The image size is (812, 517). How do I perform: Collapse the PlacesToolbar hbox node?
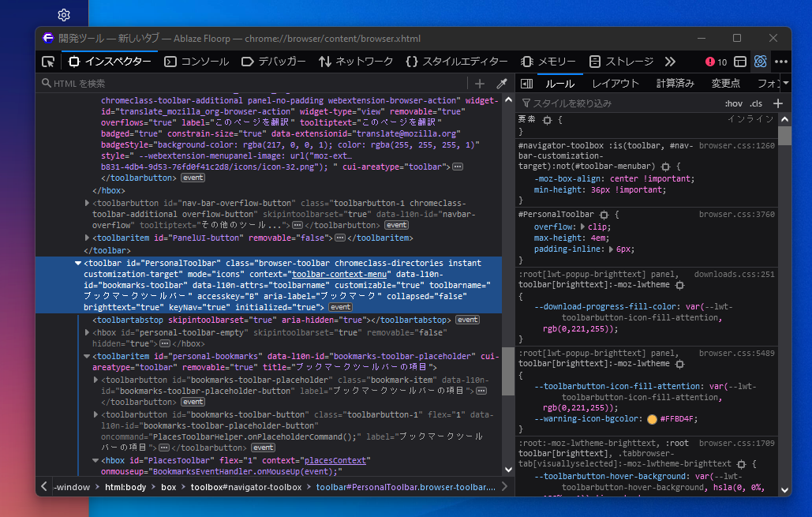(95, 460)
